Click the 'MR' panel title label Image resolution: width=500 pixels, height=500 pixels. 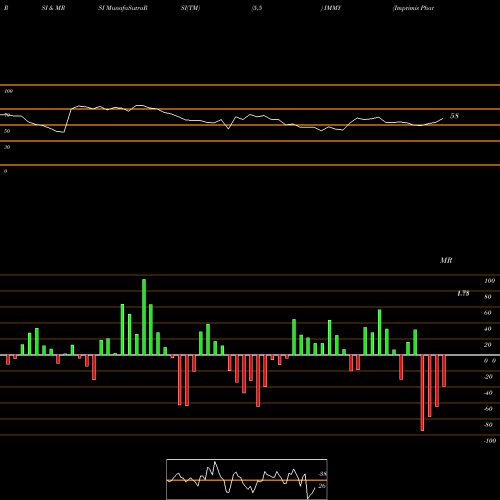click(x=446, y=260)
